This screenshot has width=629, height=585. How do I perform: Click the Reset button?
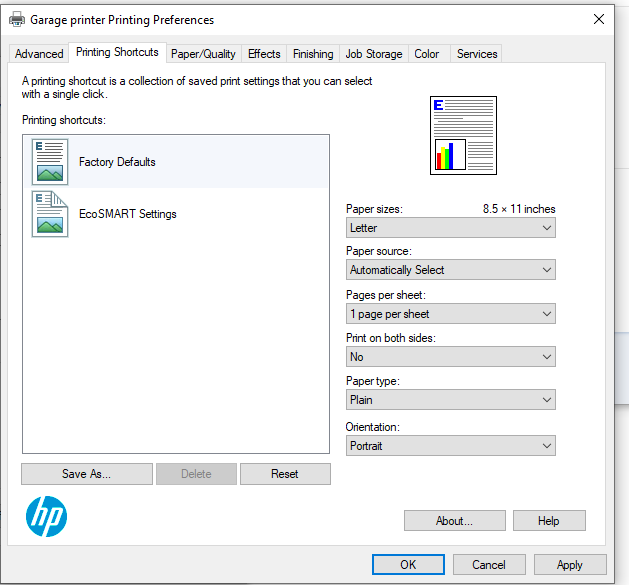point(285,474)
